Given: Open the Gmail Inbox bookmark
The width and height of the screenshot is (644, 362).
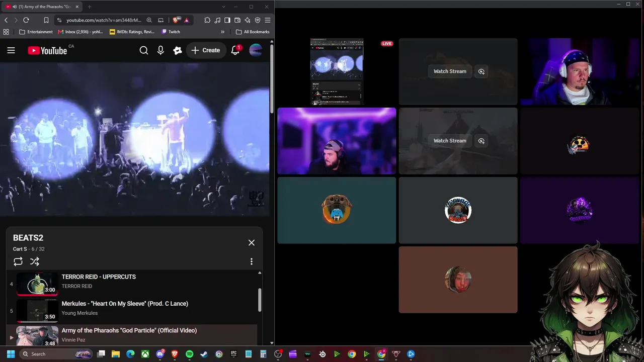Looking at the screenshot, I should [x=80, y=32].
